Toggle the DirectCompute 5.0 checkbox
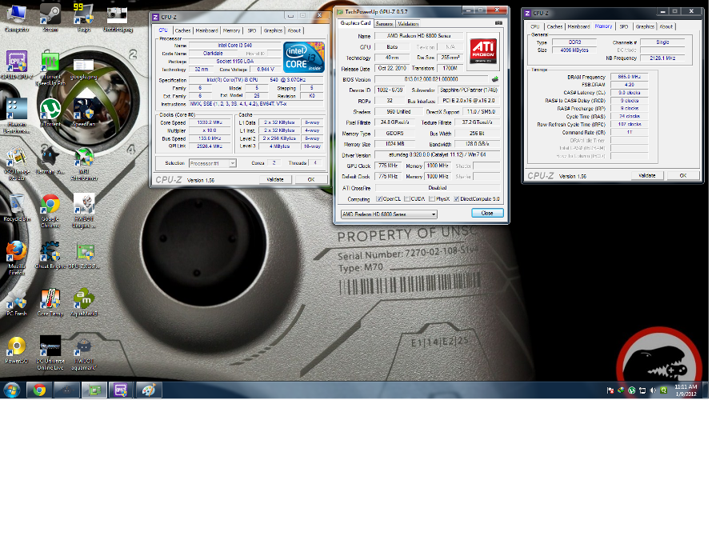 pyautogui.click(x=456, y=198)
